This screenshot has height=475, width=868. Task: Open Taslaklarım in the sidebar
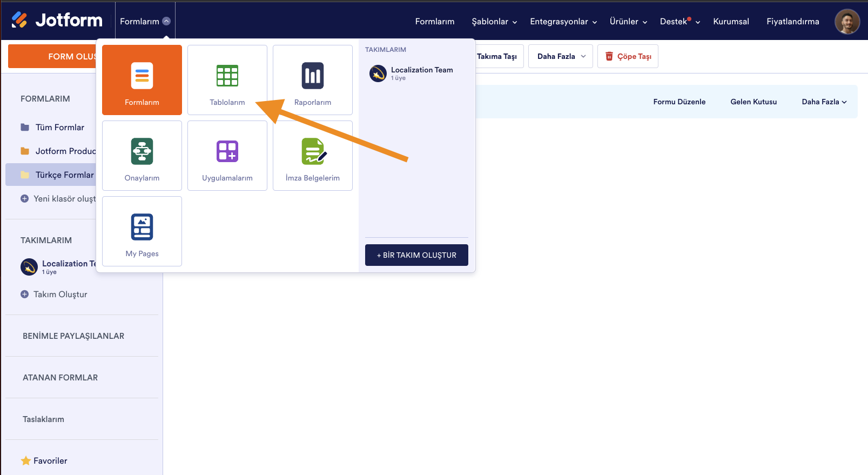pos(43,419)
